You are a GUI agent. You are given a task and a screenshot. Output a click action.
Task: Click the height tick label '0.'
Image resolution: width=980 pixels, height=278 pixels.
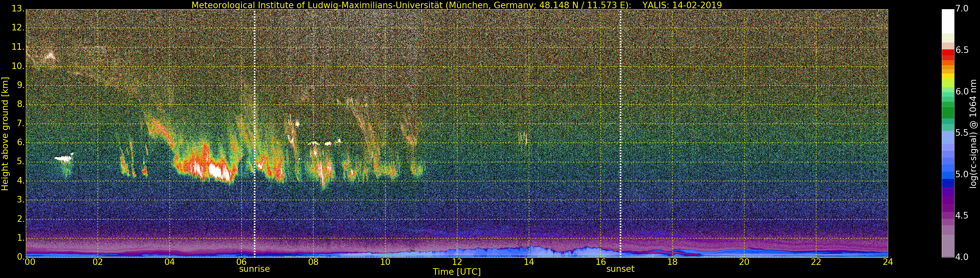(21, 257)
